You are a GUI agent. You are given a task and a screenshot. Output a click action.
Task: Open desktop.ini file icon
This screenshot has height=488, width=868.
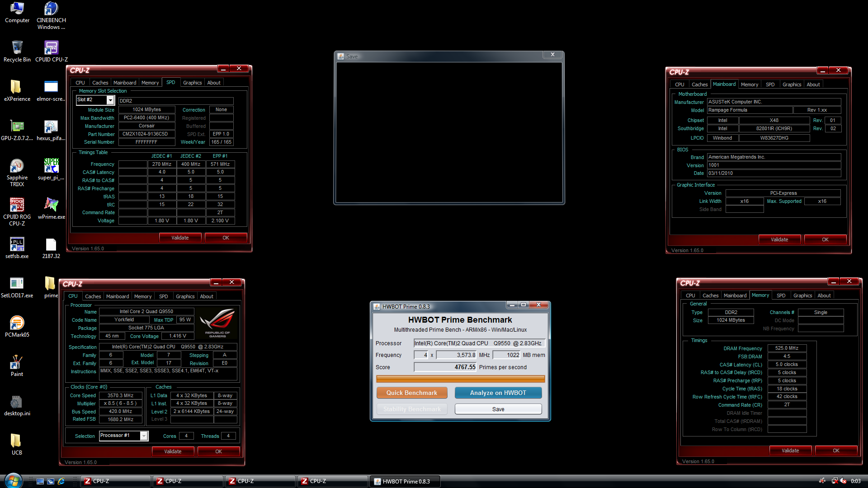click(x=17, y=405)
